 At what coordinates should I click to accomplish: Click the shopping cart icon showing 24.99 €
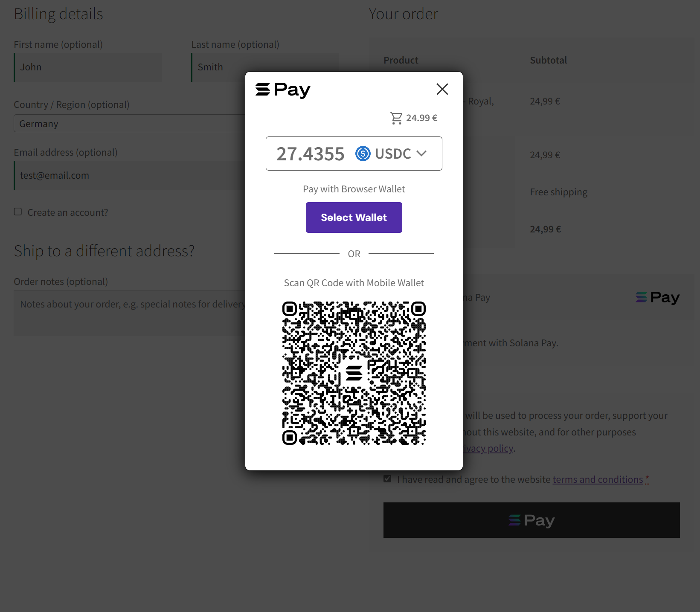tap(396, 118)
